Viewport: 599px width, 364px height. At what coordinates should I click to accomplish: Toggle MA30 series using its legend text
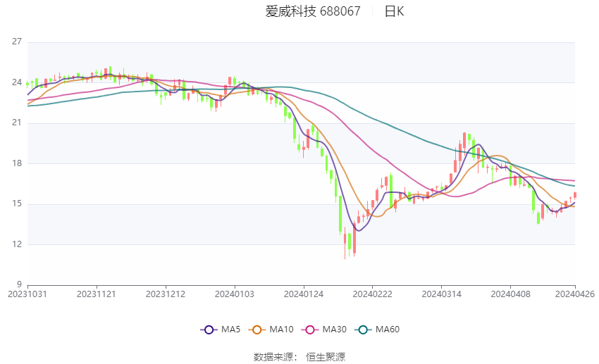(334, 330)
